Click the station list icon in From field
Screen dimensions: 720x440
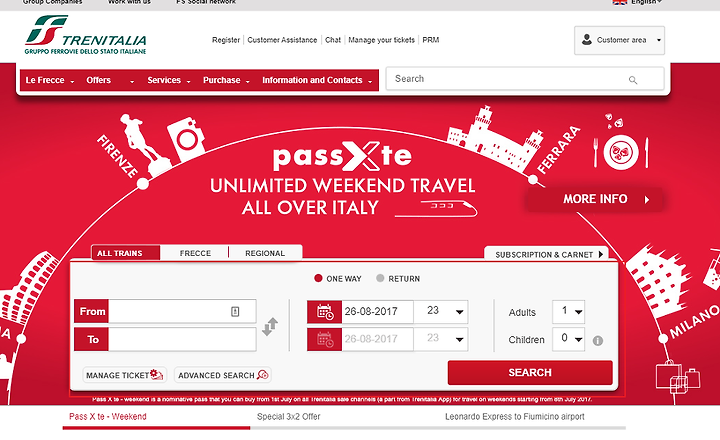point(235,312)
